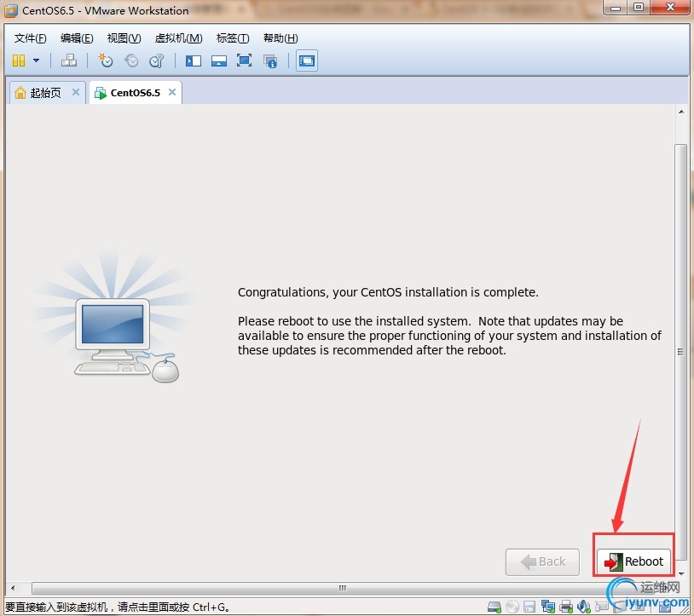Click the hard disk status icon
The height and width of the screenshot is (616, 694).
click(x=494, y=607)
